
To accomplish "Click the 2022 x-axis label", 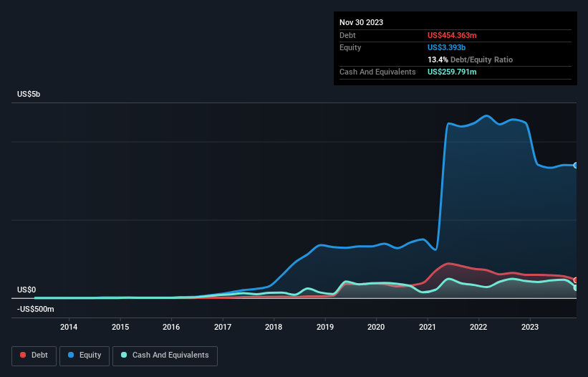I will (x=478, y=327).
